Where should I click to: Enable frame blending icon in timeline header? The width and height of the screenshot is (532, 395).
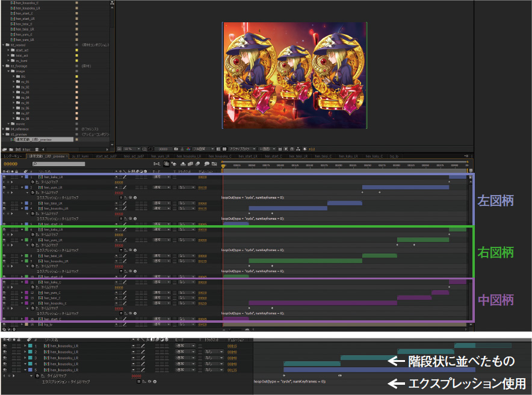[190, 164]
